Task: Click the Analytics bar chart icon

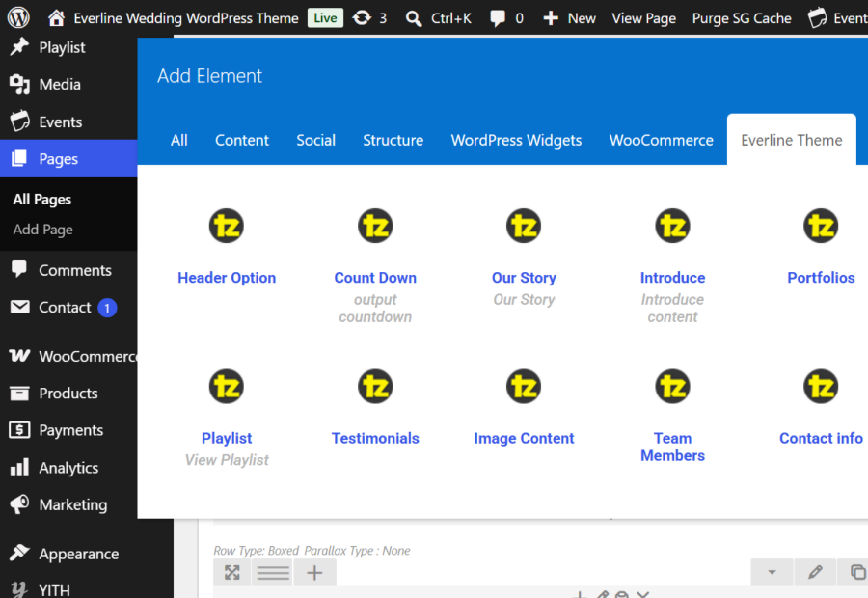Action: click(x=19, y=467)
